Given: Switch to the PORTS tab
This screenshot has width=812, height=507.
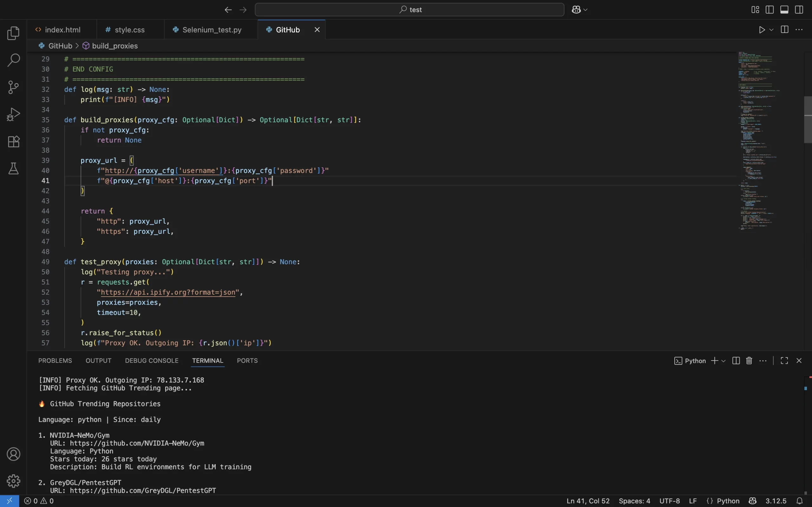Looking at the screenshot, I should pyautogui.click(x=247, y=361).
